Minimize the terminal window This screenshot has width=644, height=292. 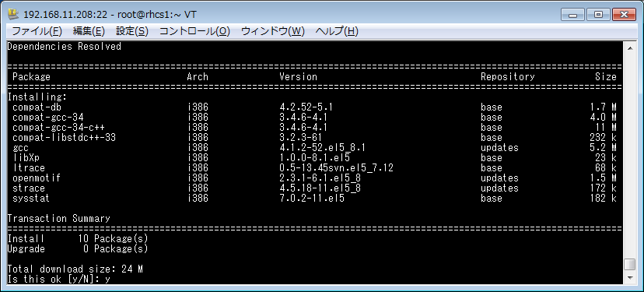pos(573,16)
